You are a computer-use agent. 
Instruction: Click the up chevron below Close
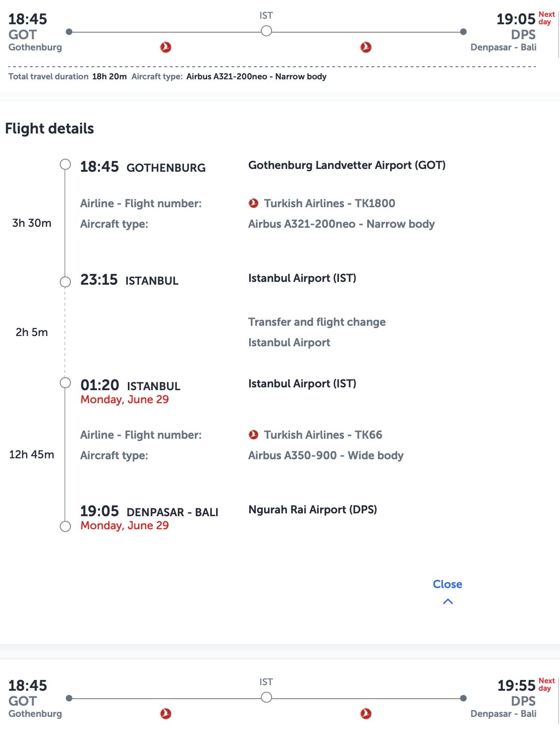(448, 602)
